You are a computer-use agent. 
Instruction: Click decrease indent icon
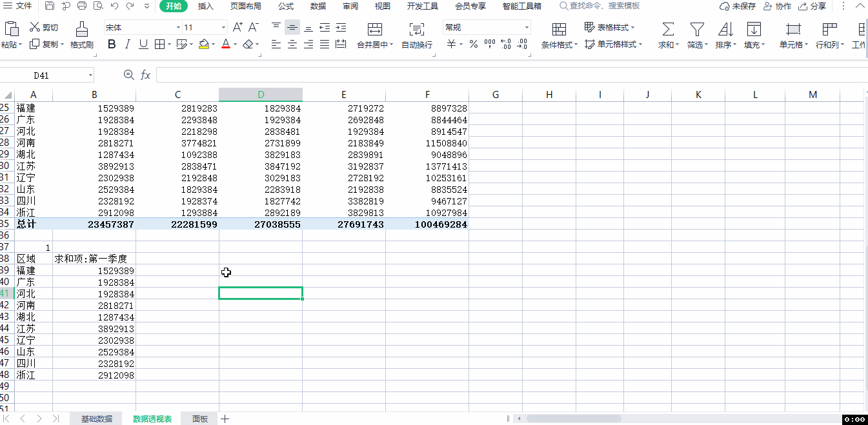tap(325, 27)
